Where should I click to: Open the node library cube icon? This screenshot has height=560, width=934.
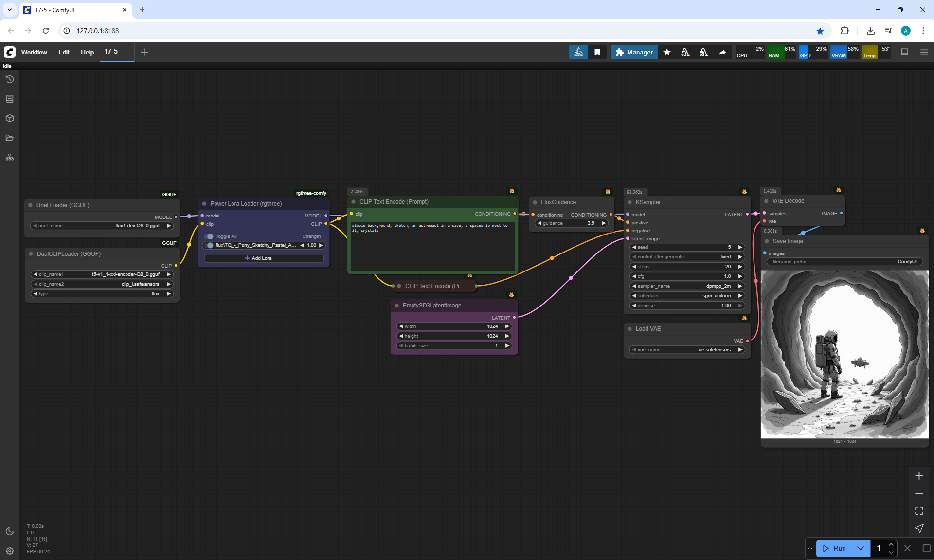(10, 118)
